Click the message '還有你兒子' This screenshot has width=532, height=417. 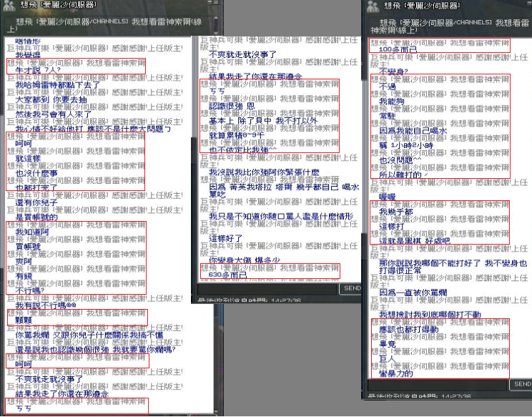[36, 202]
